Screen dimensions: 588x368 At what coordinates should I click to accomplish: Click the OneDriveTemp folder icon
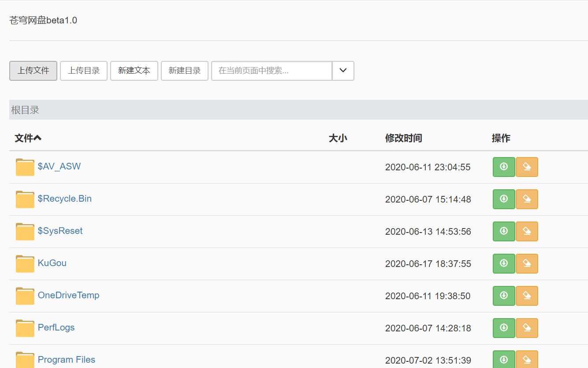point(25,296)
